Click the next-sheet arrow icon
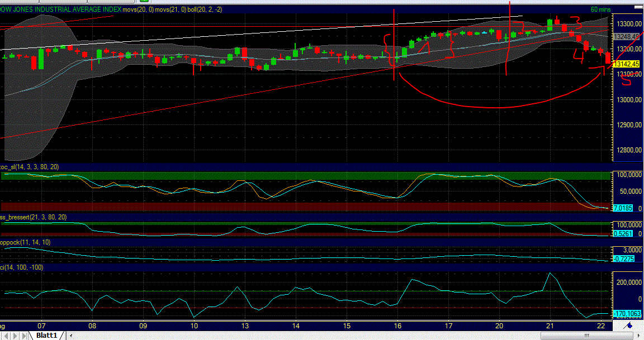The height and width of the screenshot is (340, 644). (x=15, y=335)
